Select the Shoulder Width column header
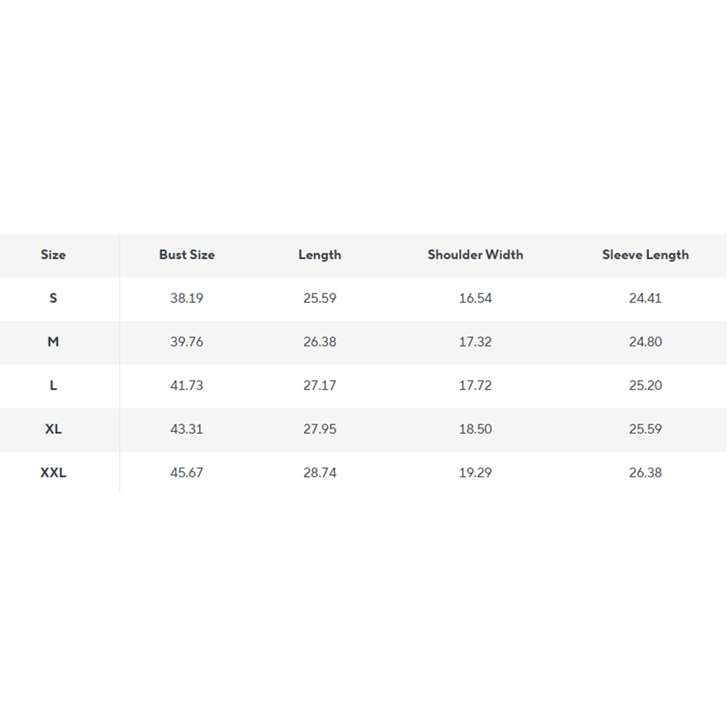The width and height of the screenshot is (728, 728). [475, 255]
